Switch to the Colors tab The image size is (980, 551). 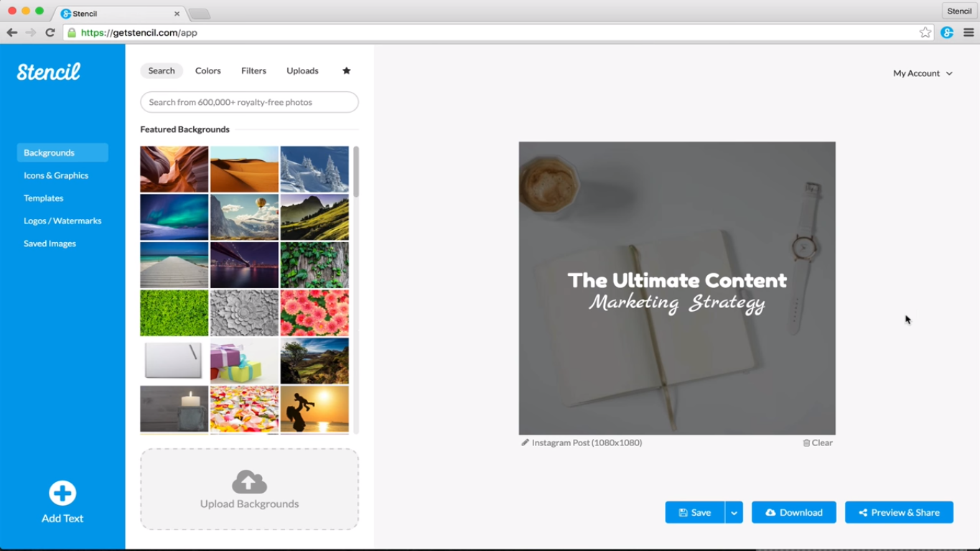click(207, 70)
